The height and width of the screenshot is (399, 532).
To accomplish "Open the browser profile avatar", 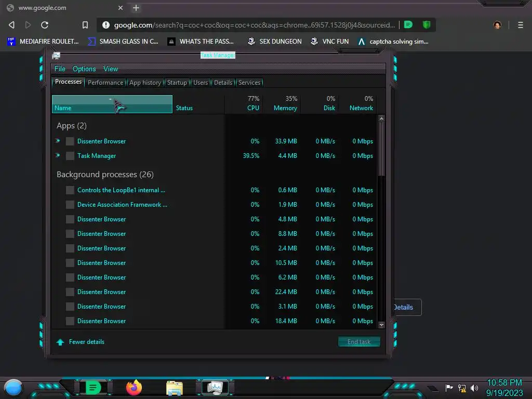I will 497,25.
